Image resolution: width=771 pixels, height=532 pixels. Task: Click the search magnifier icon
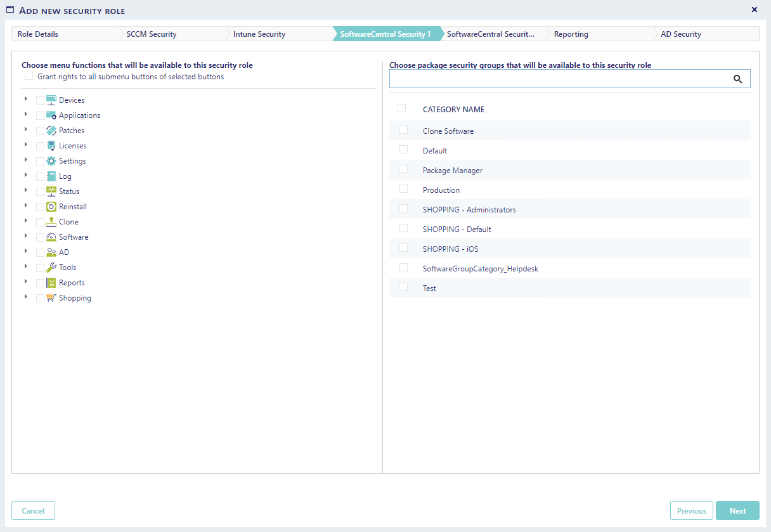[x=737, y=79]
